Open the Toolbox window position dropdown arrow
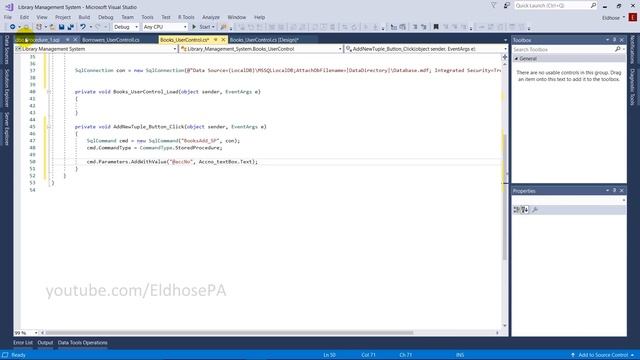Viewport: 640px width, 360px height. click(607, 40)
